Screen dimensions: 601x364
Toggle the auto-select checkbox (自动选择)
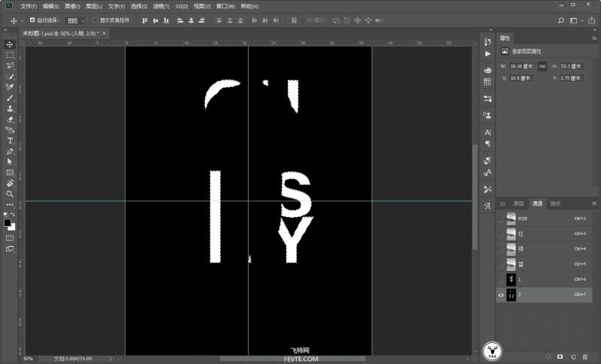pyautogui.click(x=32, y=20)
